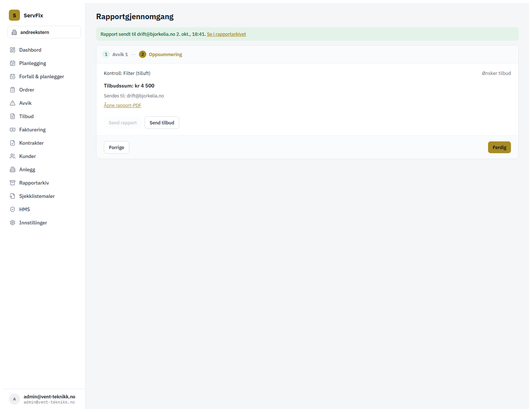Click the 'Se i rapportarkivet' link
Viewport: 532px width, 412px height.
coord(226,34)
